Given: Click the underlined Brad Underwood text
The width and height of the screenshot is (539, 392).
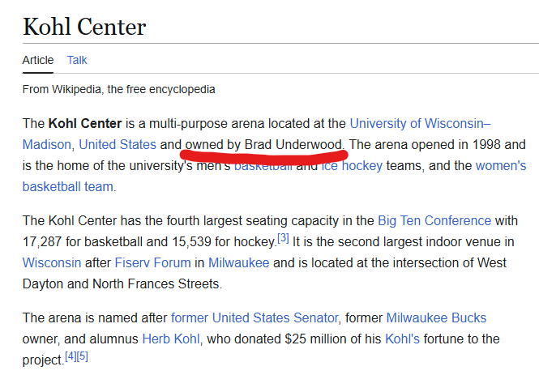Looking at the screenshot, I should click(295, 145).
